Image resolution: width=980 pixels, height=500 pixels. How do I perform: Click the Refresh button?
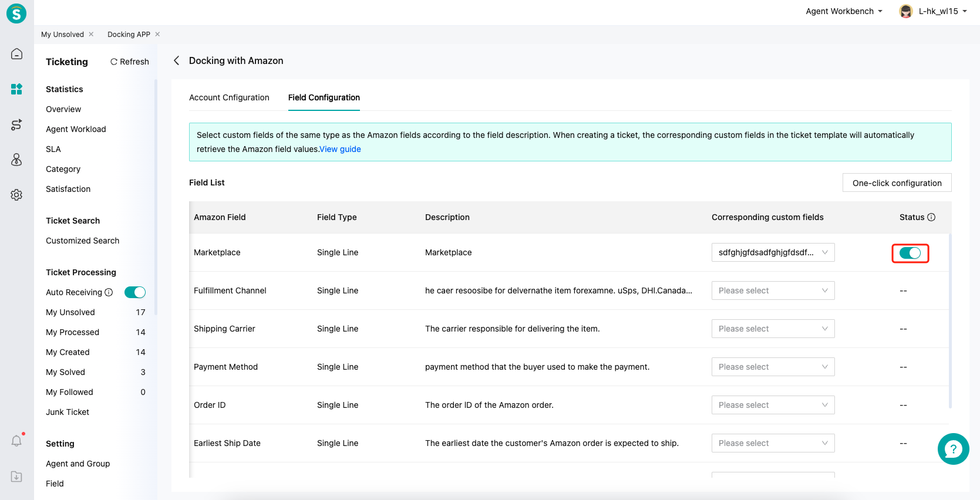[130, 62]
